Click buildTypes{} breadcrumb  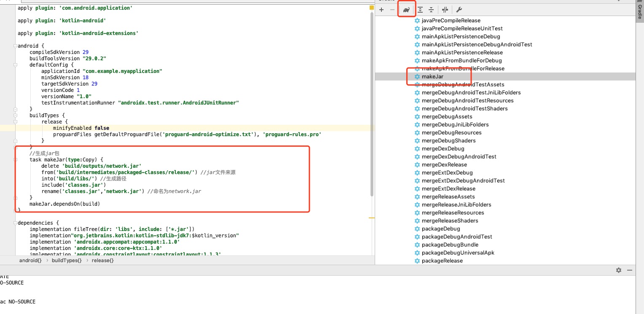pos(67,260)
